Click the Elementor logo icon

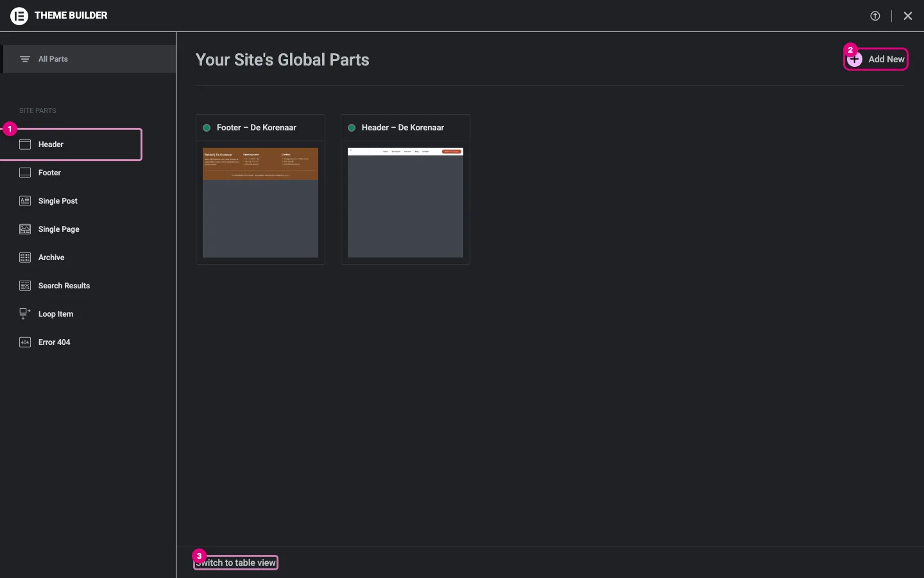pyautogui.click(x=19, y=15)
